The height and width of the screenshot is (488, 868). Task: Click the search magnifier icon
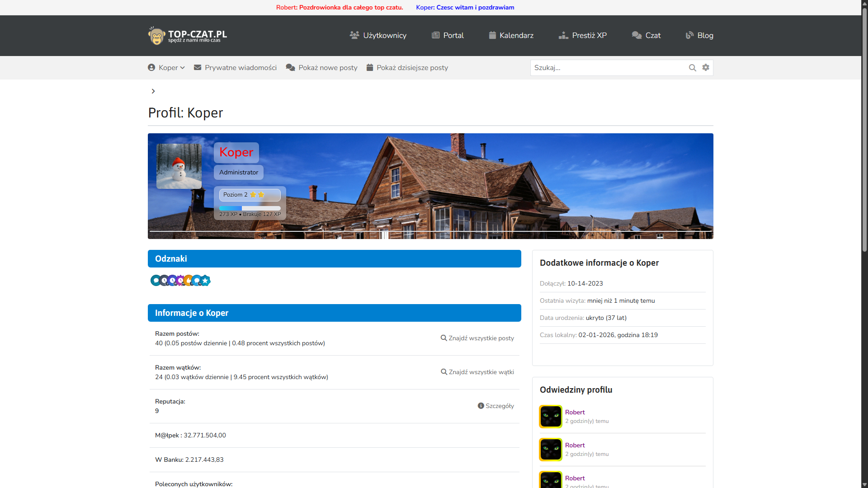point(692,68)
